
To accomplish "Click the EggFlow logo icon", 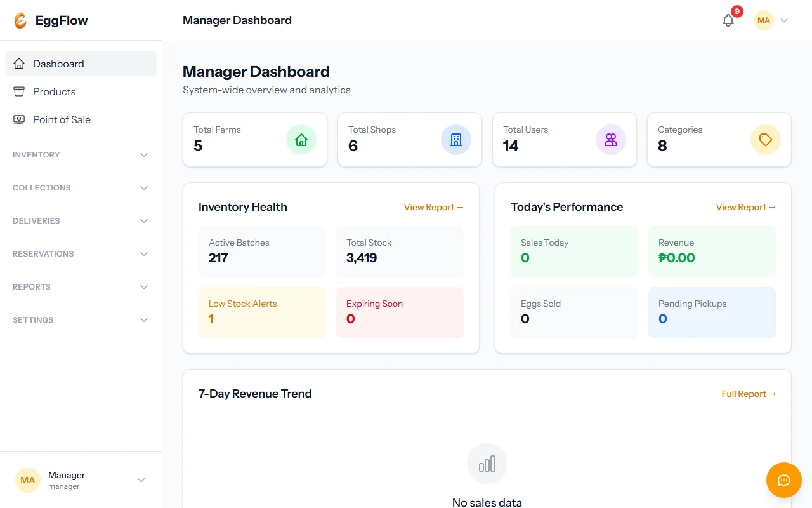I will point(20,20).
